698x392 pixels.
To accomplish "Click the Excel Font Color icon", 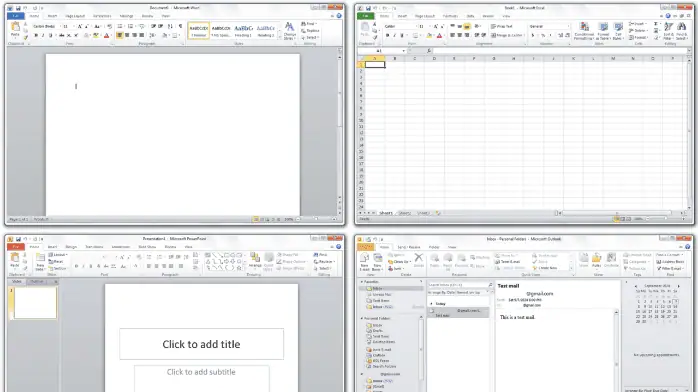I will (x=439, y=35).
